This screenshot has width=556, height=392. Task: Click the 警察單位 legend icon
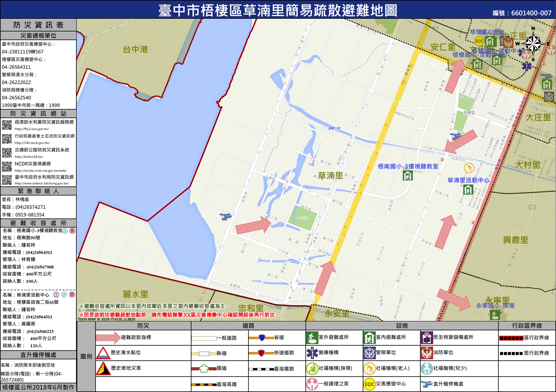369,353
